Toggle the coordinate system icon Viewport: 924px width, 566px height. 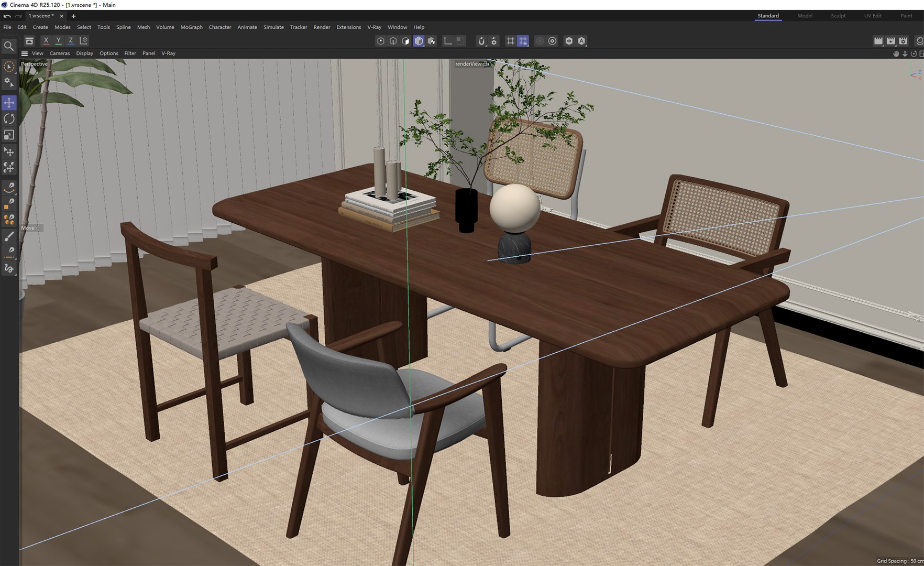coord(83,40)
